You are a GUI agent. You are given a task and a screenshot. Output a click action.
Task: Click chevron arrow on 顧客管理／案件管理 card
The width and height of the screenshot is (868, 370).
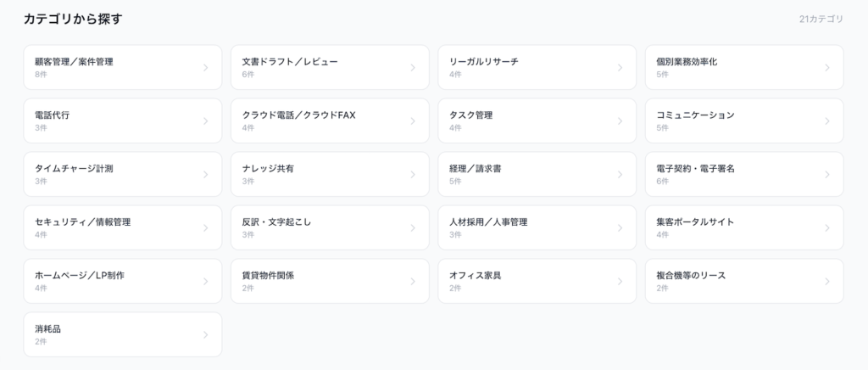tap(205, 68)
